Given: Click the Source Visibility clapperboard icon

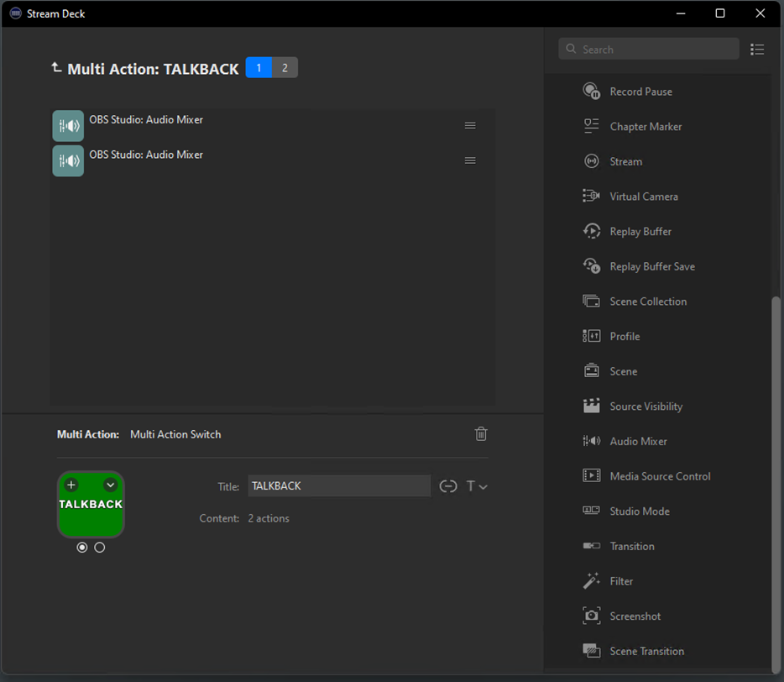Looking at the screenshot, I should pyautogui.click(x=592, y=407).
